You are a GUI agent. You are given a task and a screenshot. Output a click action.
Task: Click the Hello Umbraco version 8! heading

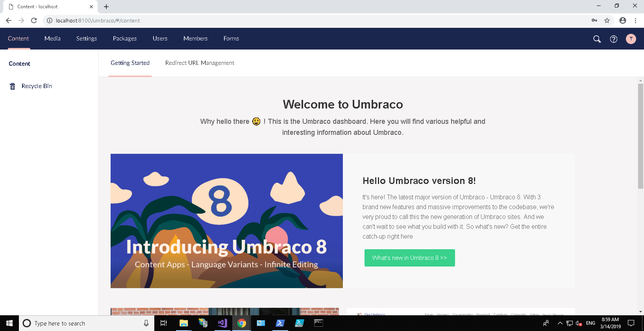(419, 181)
